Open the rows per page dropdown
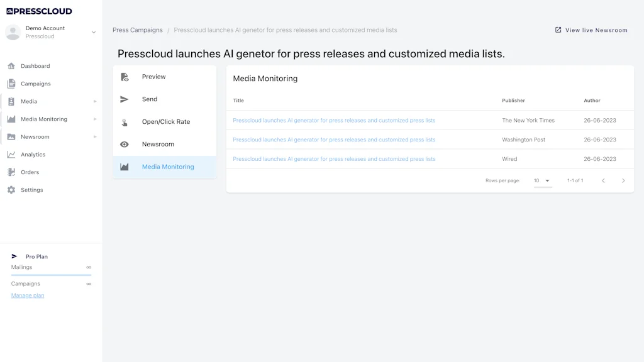The image size is (644, 362). click(542, 180)
